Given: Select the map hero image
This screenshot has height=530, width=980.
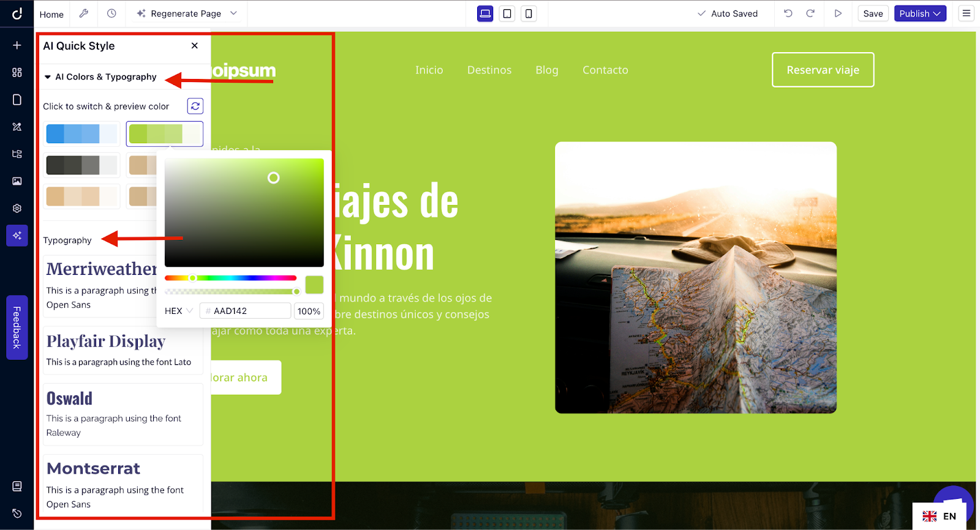Looking at the screenshot, I should (696, 277).
